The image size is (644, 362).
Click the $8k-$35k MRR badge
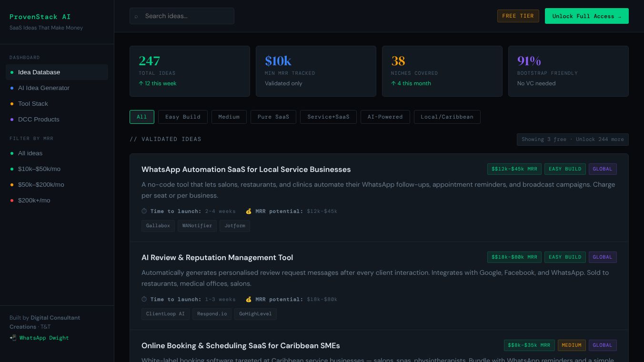pos(529,345)
